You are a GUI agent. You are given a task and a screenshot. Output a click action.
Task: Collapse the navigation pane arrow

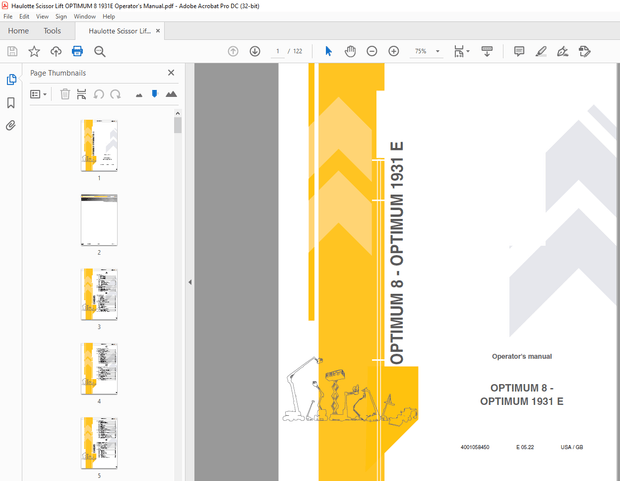click(190, 282)
